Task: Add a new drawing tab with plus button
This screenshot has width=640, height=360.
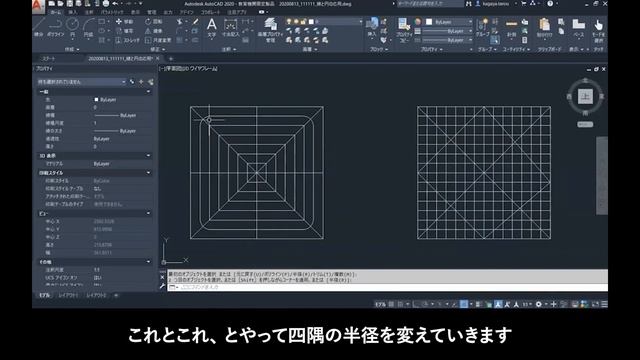Action: pyautogui.click(x=171, y=59)
